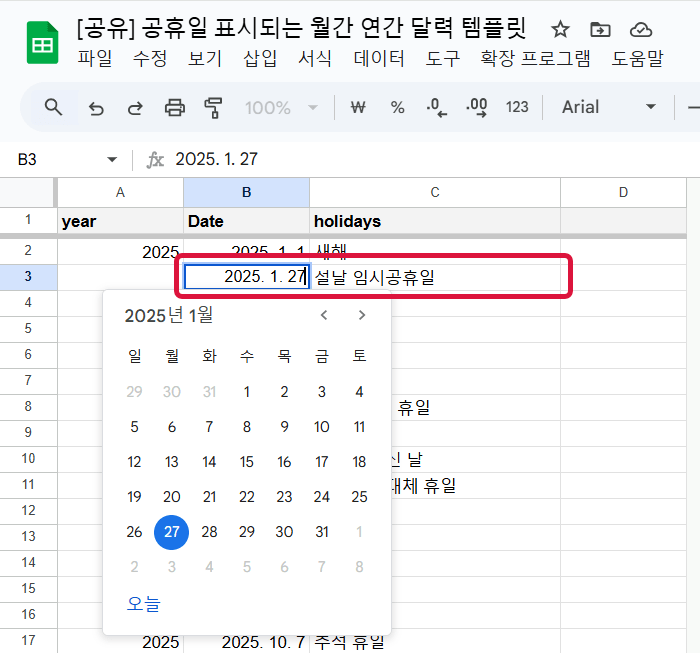
Task: Select the 15th in the calendar
Action: click(x=247, y=462)
